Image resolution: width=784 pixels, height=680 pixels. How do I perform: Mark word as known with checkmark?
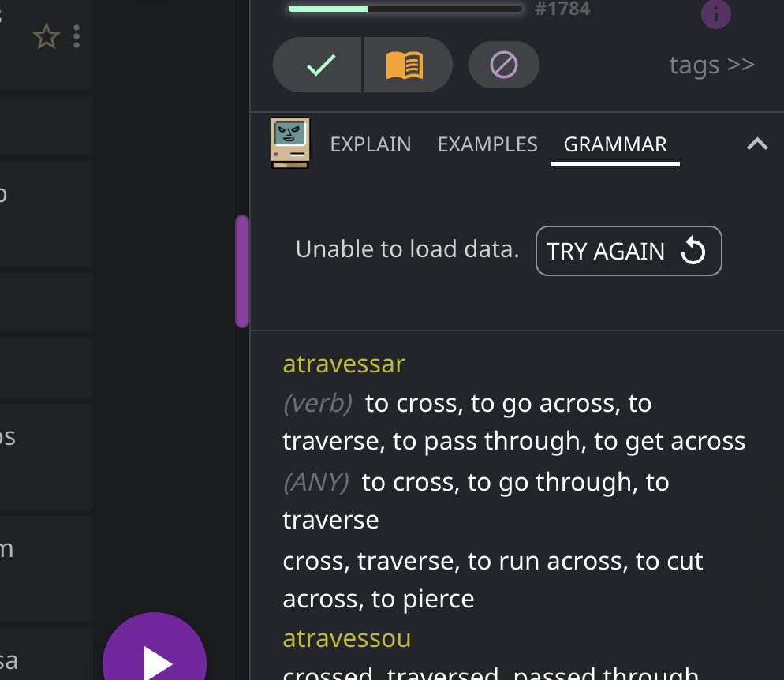tap(319, 65)
